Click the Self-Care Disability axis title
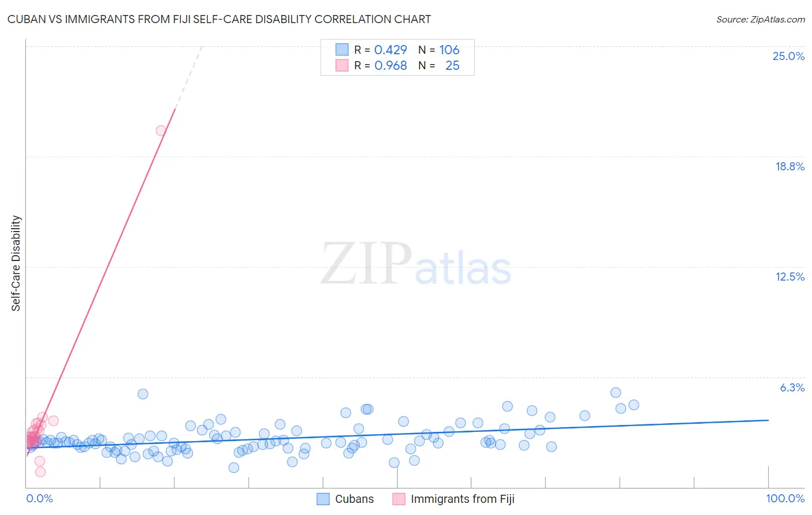Image resolution: width=812 pixels, height=515 pixels. tap(16, 263)
